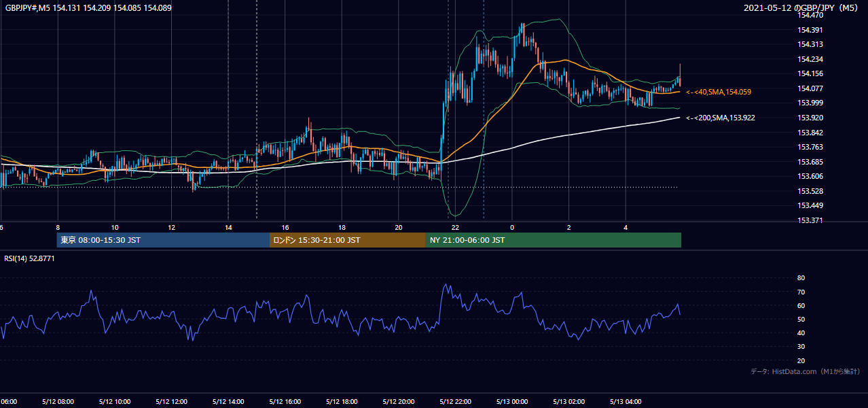The image size is (868, 408).
Task: Click hour label 12 on chart time axis
Action: click(x=172, y=228)
